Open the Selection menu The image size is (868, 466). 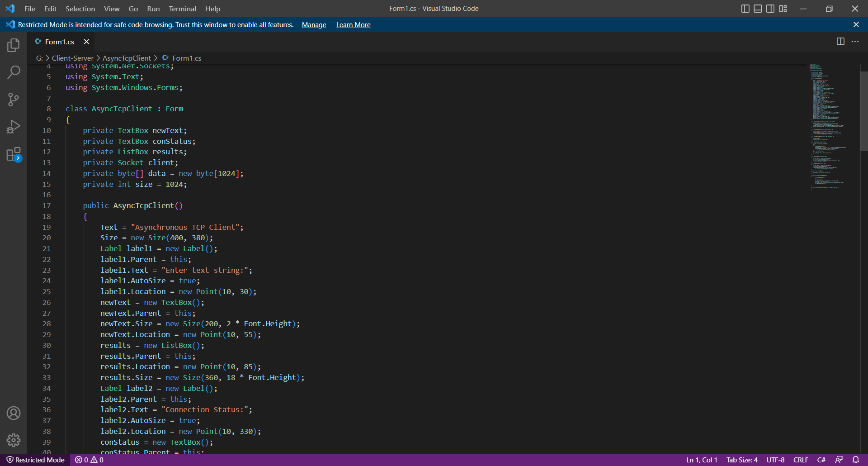[80, 9]
